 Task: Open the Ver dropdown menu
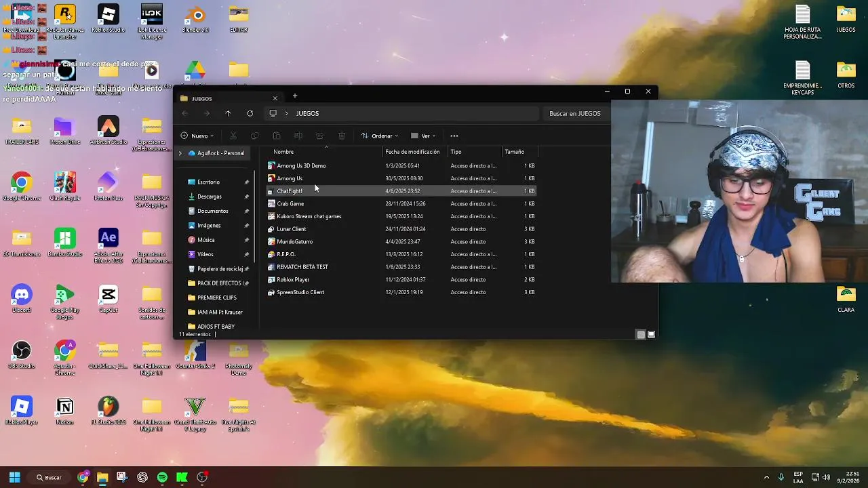pos(423,136)
